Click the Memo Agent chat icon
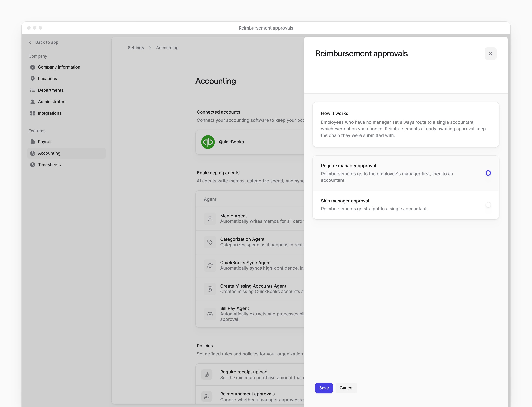Viewport: 532px width, 407px height. [x=210, y=219]
